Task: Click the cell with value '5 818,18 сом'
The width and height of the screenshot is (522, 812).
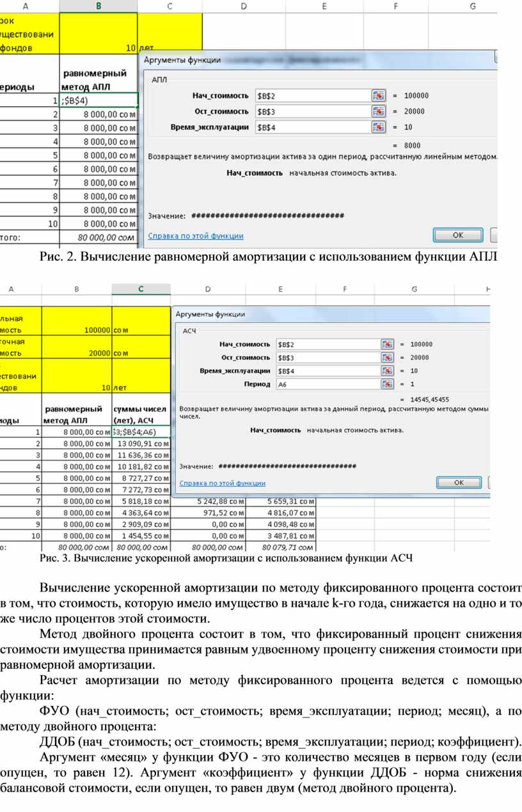Action: 141,501
